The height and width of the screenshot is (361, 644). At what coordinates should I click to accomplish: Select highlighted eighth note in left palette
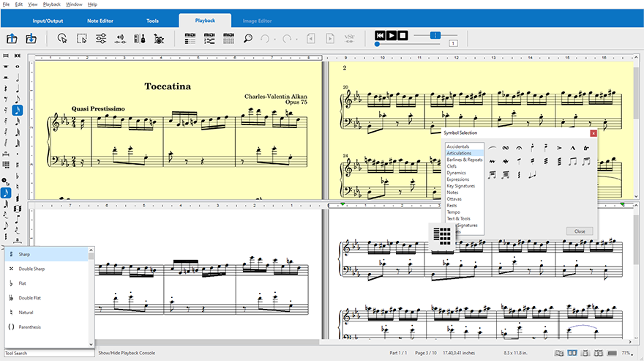pyautogui.click(x=18, y=110)
